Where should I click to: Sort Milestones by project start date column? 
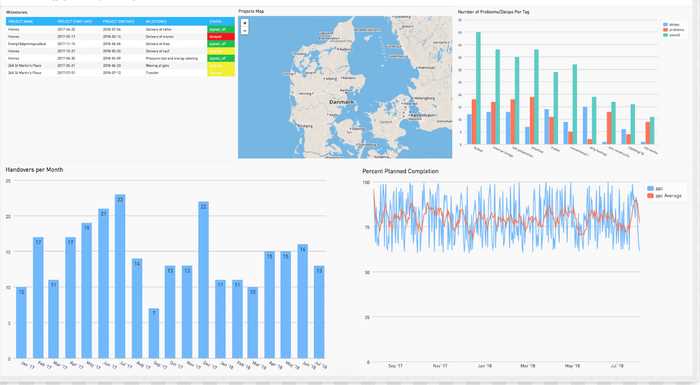click(75, 21)
